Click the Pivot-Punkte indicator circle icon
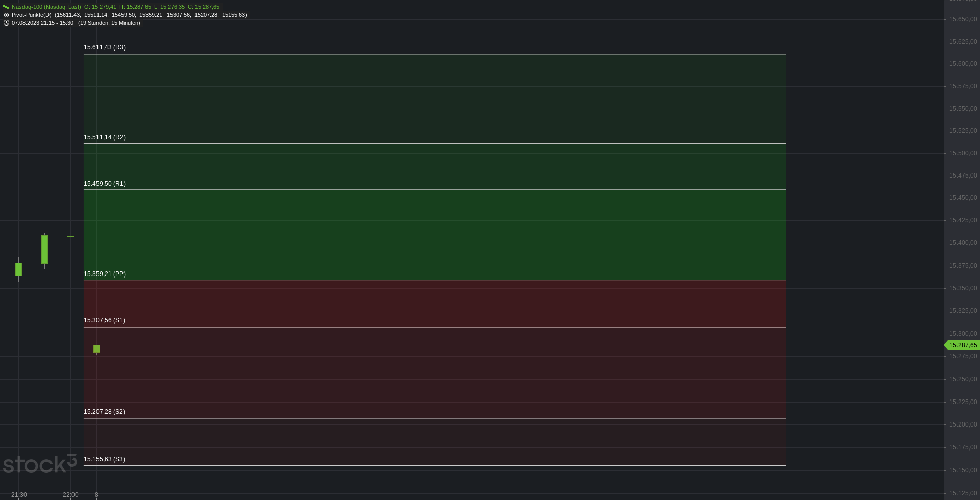Viewport: 980px width, 500px height. coord(6,15)
